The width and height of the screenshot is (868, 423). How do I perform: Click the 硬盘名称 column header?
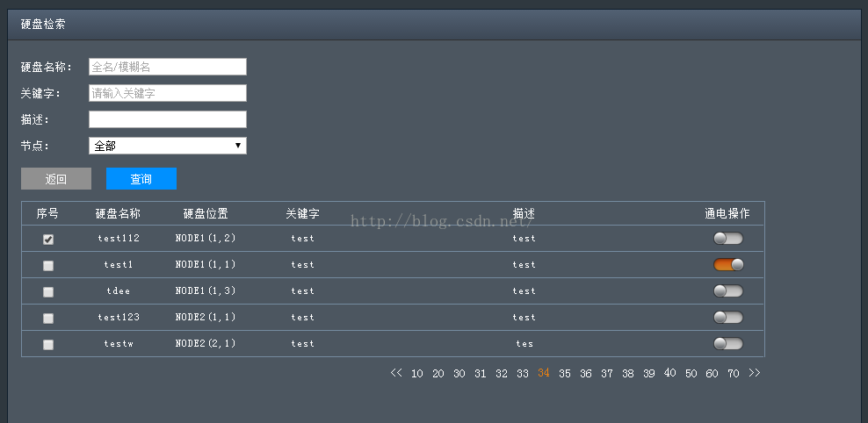[118, 214]
